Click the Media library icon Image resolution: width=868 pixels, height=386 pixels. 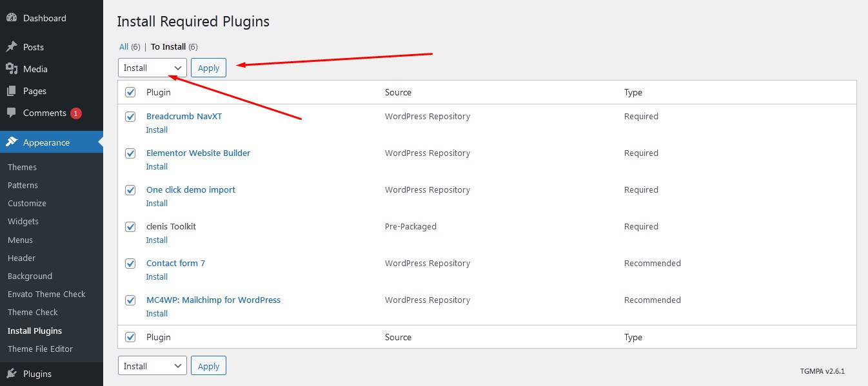click(11, 69)
